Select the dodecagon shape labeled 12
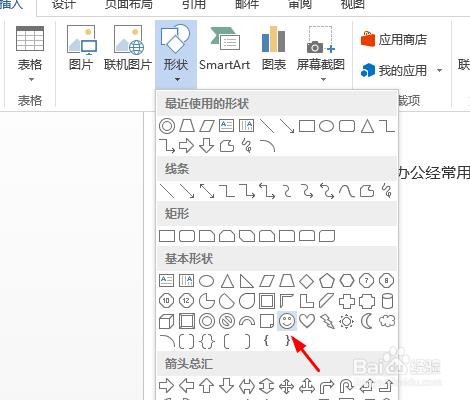Screen dimensions: 470x400 pyautogui.click(x=187, y=301)
